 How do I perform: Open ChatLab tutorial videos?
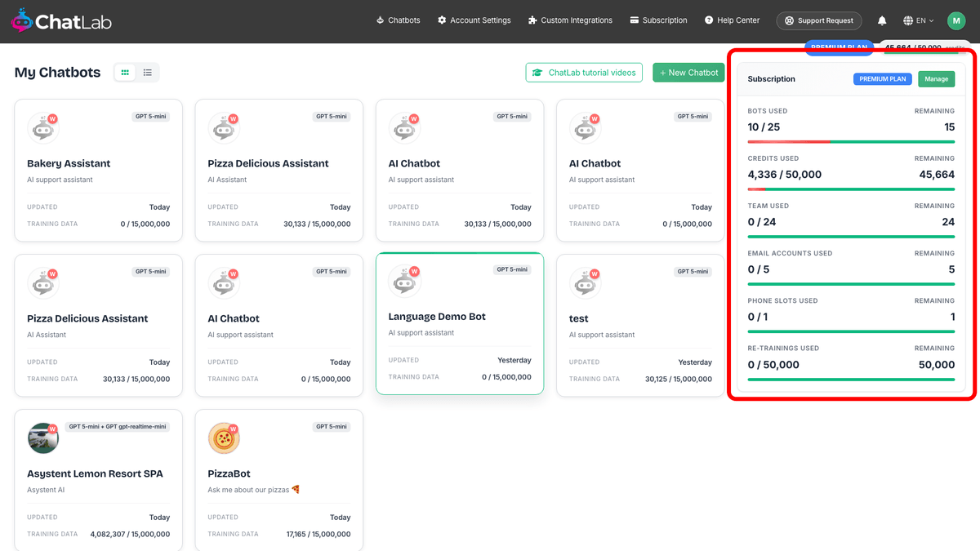[x=584, y=73]
